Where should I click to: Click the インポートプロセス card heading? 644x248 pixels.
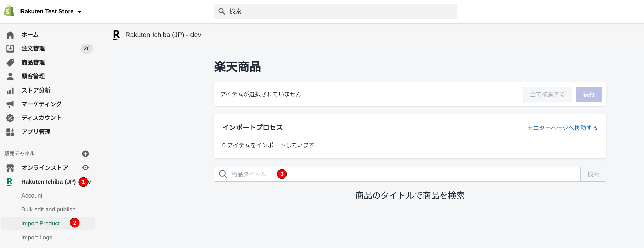(253, 127)
